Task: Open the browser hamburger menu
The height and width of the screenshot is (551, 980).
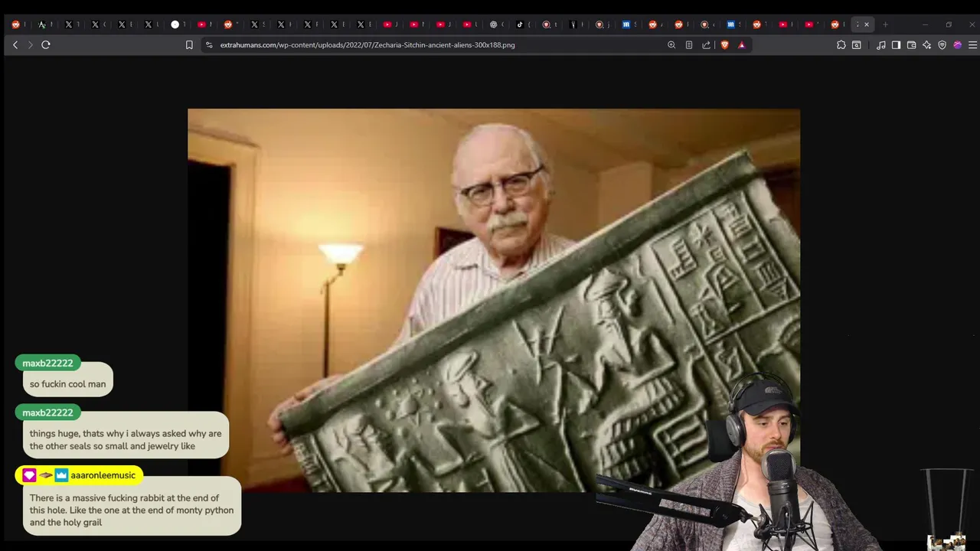Action: pos(973,45)
